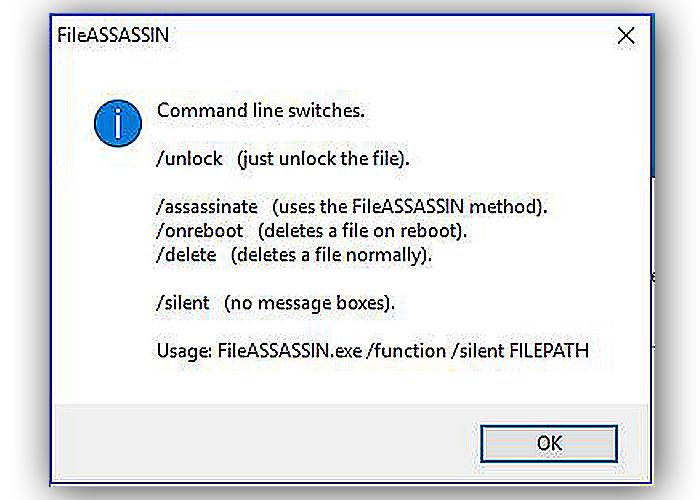Viewport: 700px width, 500px height.
Task: Click FileASSASSIN.exe in the usage line
Action: click(x=290, y=351)
